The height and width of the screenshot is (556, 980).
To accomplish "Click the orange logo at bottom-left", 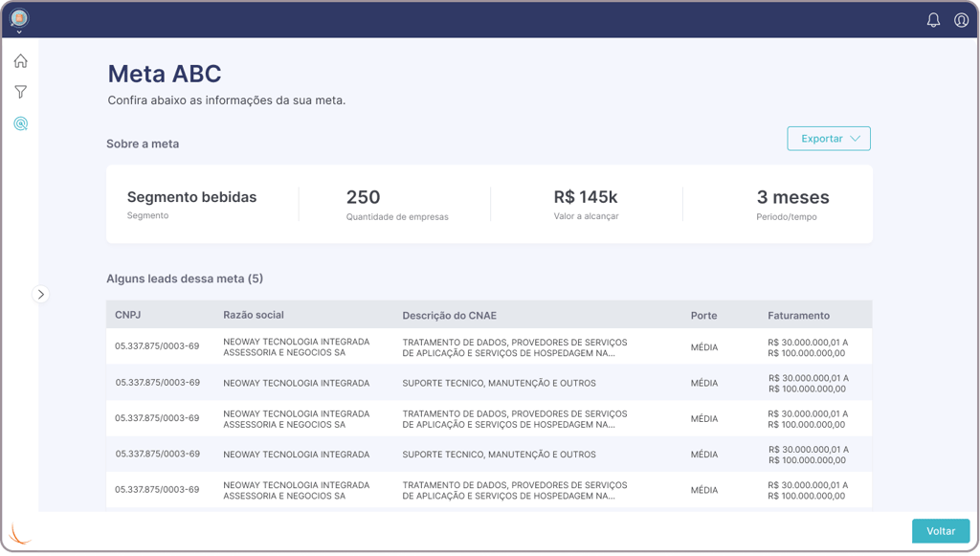I will click(x=20, y=533).
